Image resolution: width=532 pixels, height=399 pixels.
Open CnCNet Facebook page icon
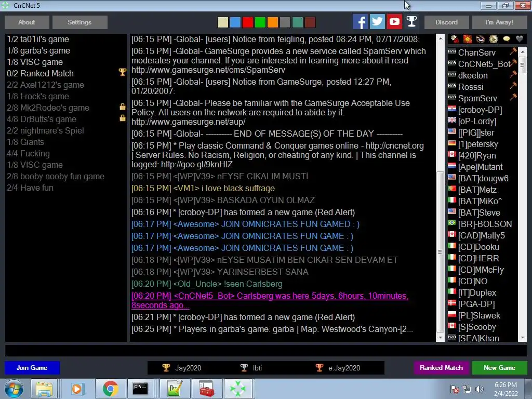pos(360,22)
